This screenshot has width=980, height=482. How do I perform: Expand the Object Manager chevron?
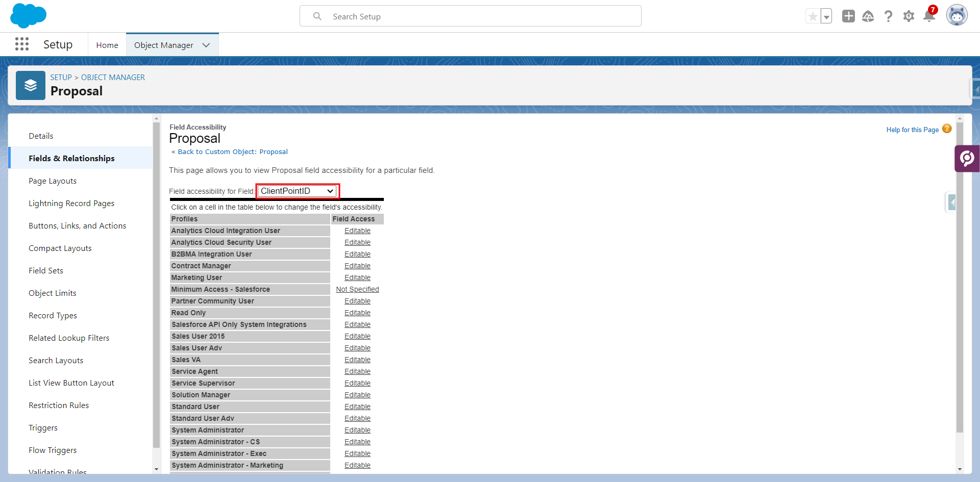[x=206, y=45]
